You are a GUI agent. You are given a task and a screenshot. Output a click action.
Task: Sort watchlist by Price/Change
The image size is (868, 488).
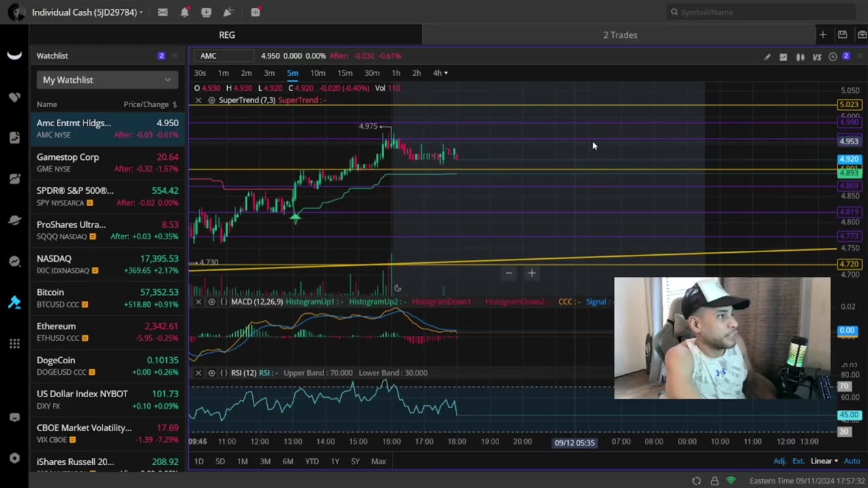coord(150,104)
